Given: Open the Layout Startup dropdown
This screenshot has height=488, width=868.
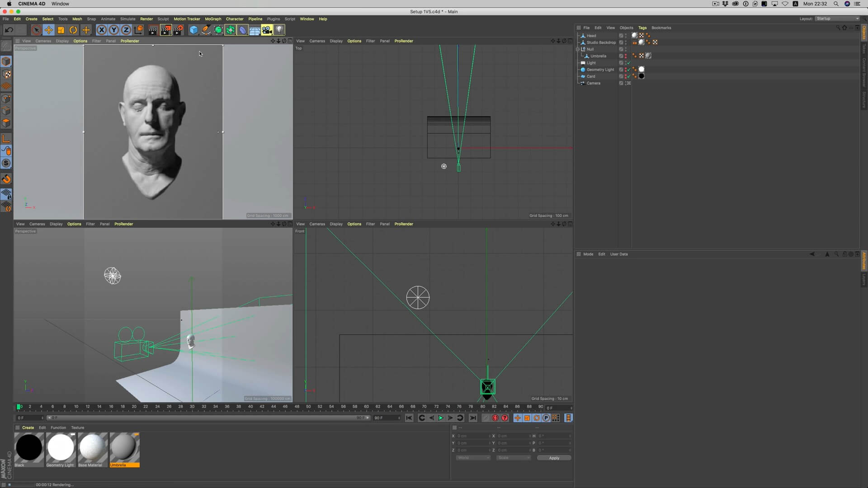Looking at the screenshot, I should point(837,19).
